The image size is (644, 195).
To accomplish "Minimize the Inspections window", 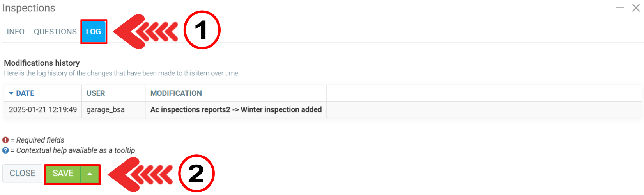I will 620,8.
